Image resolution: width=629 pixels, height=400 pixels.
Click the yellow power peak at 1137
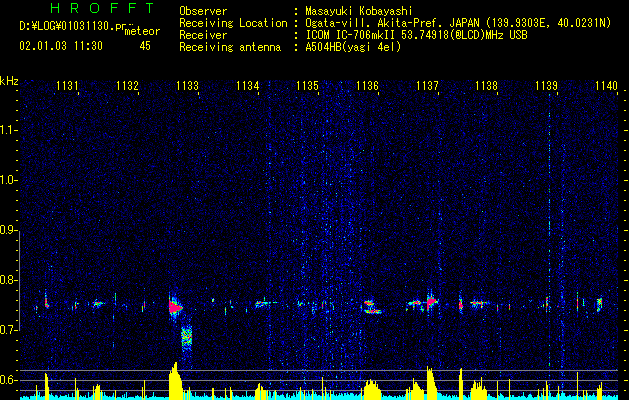tap(430, 383)
